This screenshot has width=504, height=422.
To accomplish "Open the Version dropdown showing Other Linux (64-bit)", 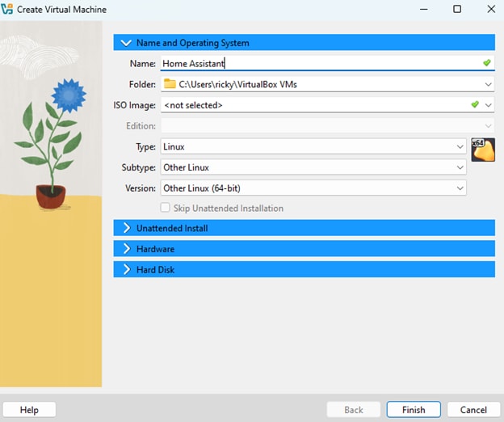I will click(313, 188).
